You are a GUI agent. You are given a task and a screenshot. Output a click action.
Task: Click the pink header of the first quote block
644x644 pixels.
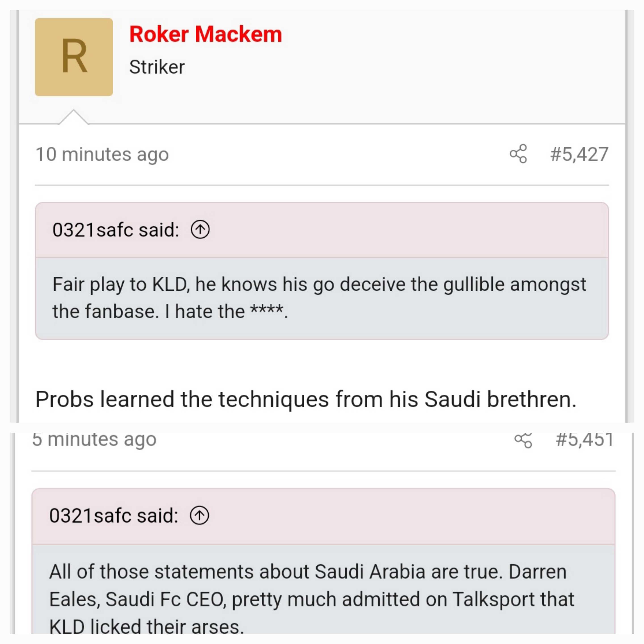coord(322,230)
